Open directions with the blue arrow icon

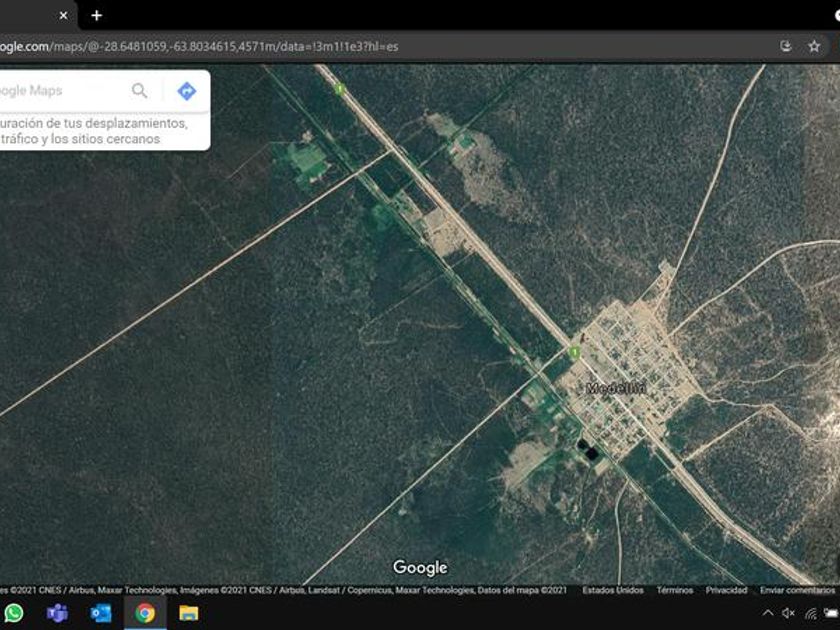point(186,91)
